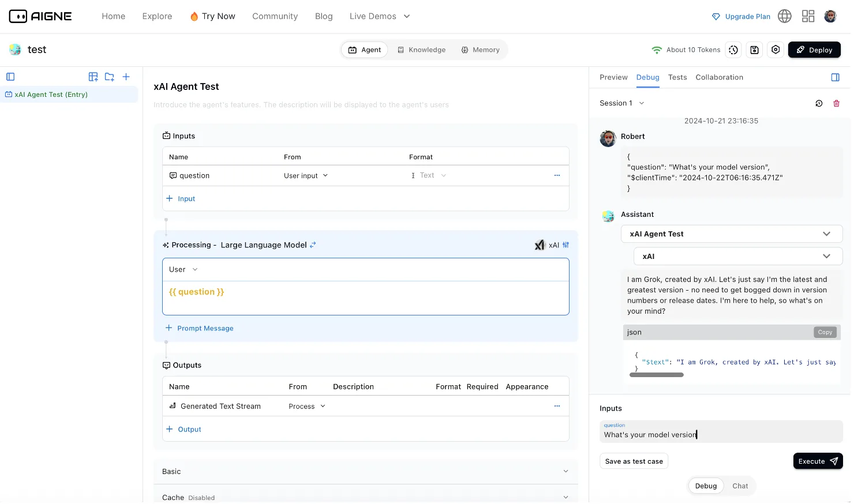Copy the json output
Image resolution: width=854 pixels, height=504 pixels.
(825, 332)
